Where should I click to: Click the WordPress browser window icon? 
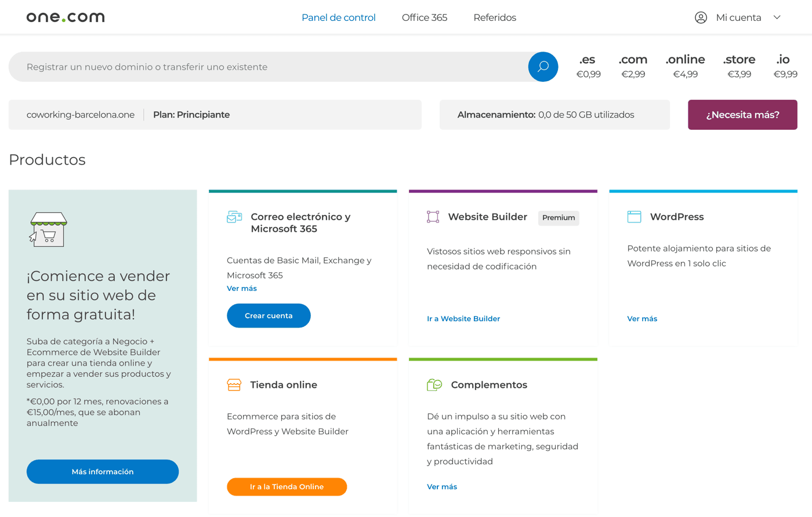click(x=634, y=217)
